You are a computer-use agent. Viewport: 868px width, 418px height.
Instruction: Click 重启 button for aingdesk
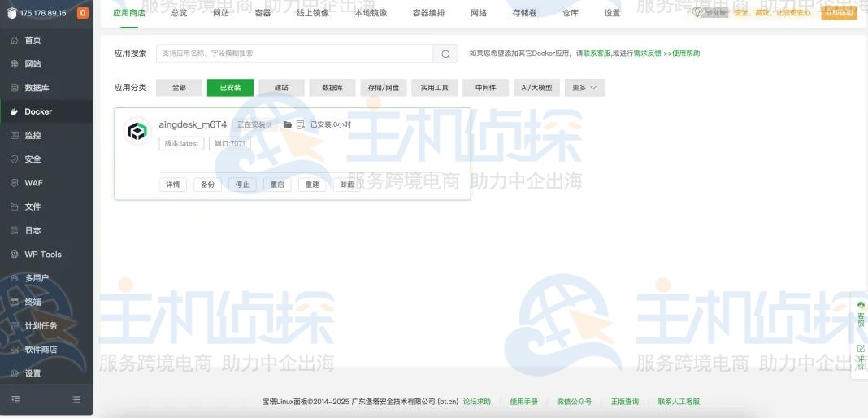coord(277,185)
